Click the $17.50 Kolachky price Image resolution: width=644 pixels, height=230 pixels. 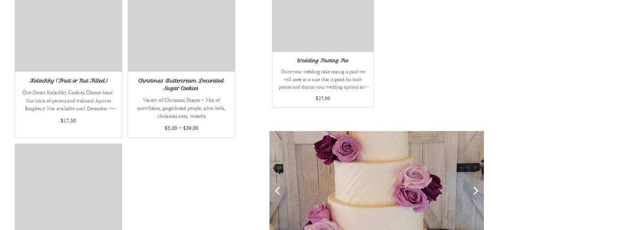tap(69, 121)
